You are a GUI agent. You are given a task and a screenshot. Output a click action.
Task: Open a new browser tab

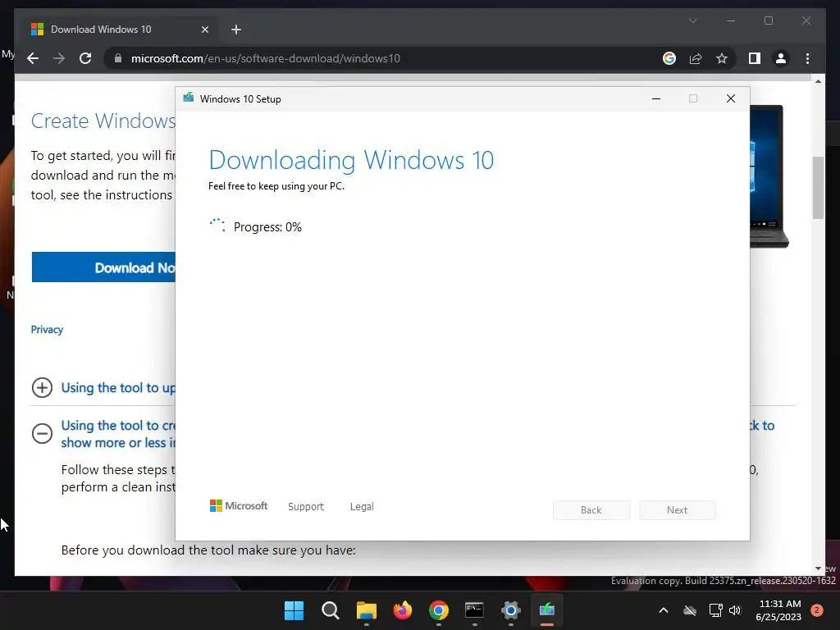[236, 30]
